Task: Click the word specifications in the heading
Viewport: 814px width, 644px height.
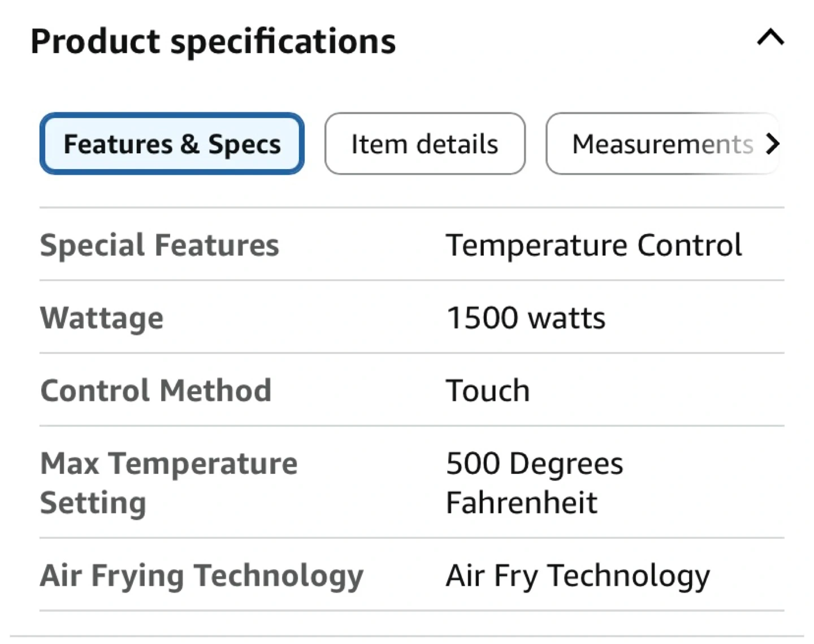Action: click(x=283, y=41)
